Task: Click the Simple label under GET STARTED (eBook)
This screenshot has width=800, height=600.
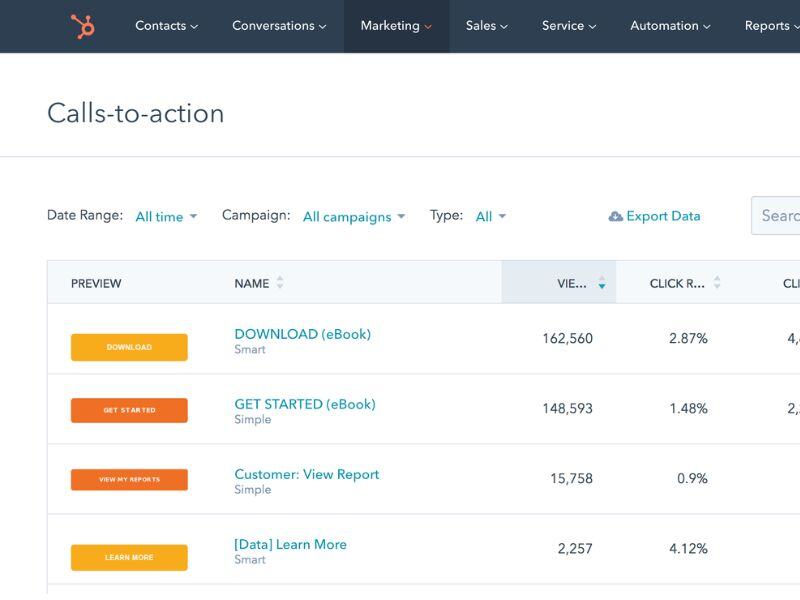Action: (253, 419)
